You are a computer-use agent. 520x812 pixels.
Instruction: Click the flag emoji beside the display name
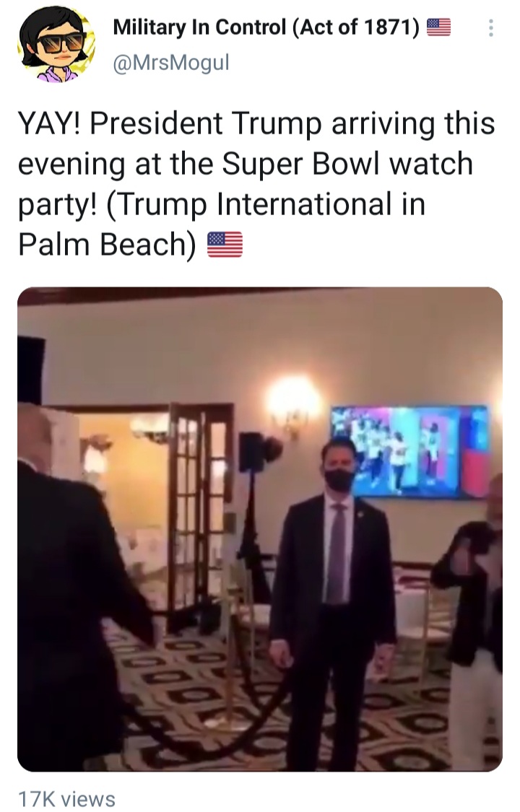[x=438, y=27]
